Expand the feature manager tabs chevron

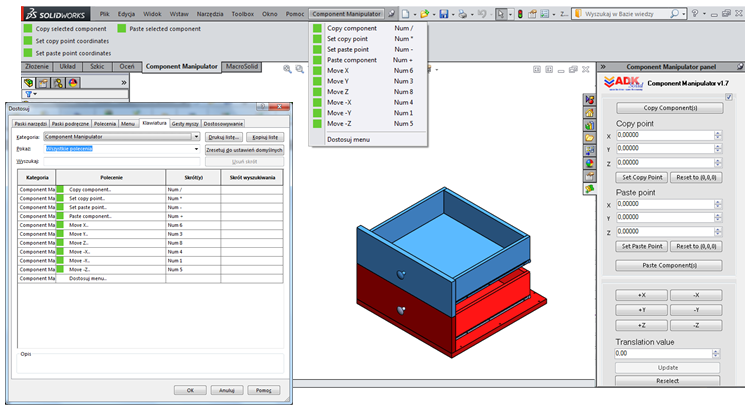(124, 83)
